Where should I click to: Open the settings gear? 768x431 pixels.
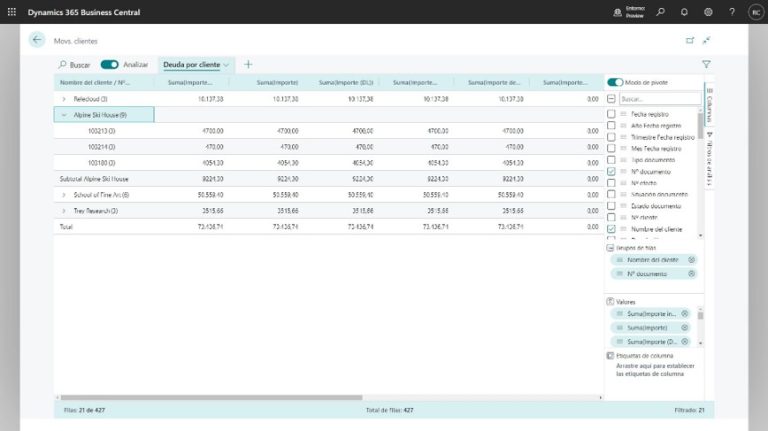708,12
